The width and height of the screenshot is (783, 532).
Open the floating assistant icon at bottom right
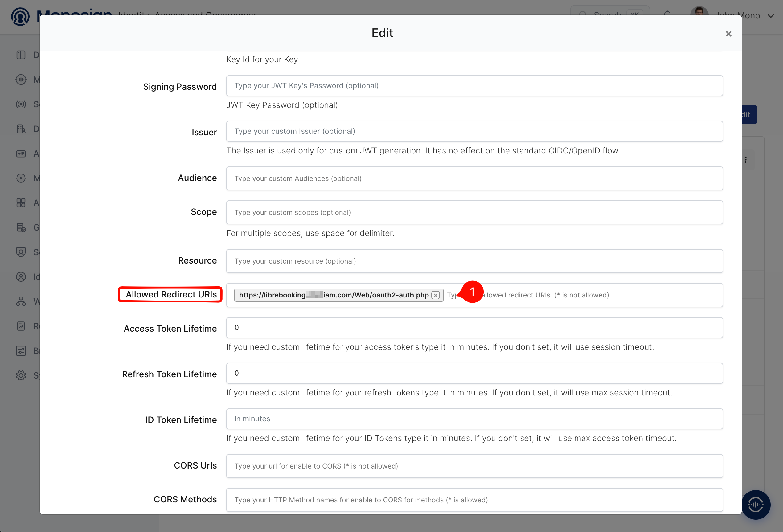coord(756,504)
